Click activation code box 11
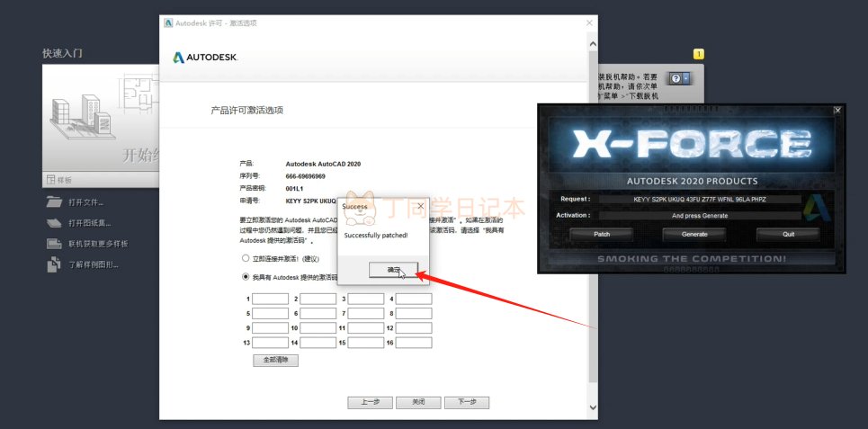Screen dimensions: 868x429 point(366,328)
